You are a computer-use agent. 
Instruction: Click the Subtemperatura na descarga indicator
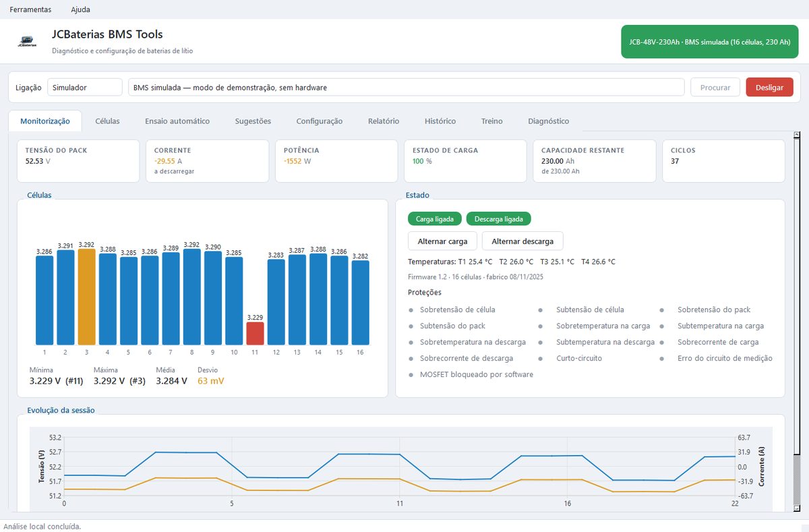click(596, 343)
